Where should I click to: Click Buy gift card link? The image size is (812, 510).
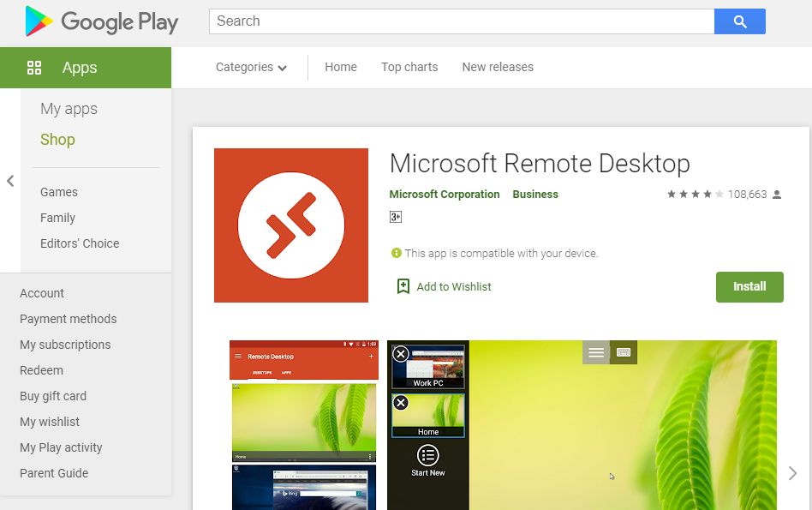click(x=53, y=396)
